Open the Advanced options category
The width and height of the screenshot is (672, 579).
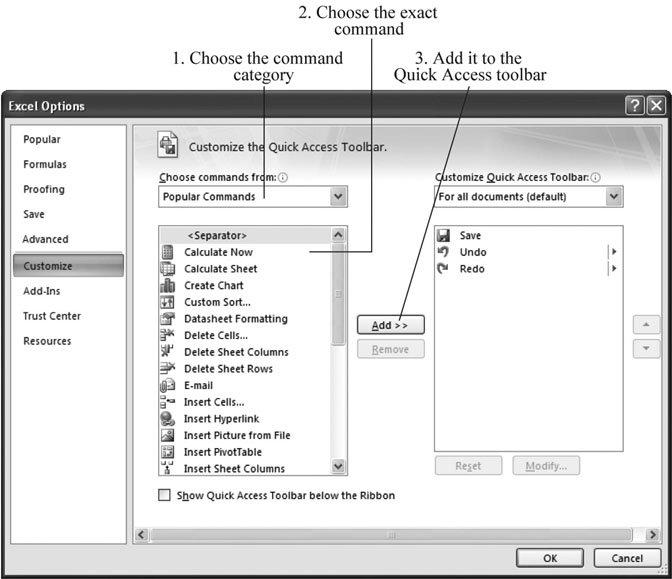[x=45, y=239]
